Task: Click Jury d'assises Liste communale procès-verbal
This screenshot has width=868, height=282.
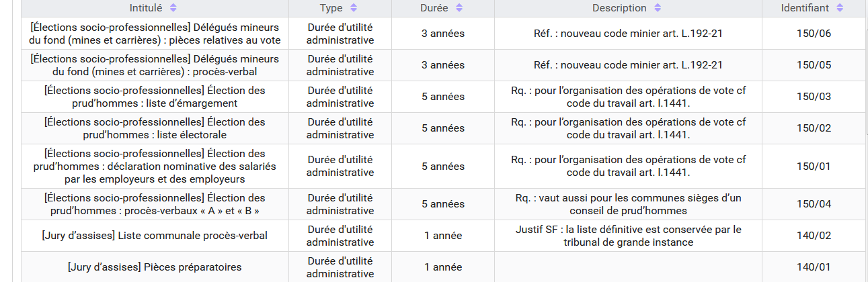Action: coord(155,236)
